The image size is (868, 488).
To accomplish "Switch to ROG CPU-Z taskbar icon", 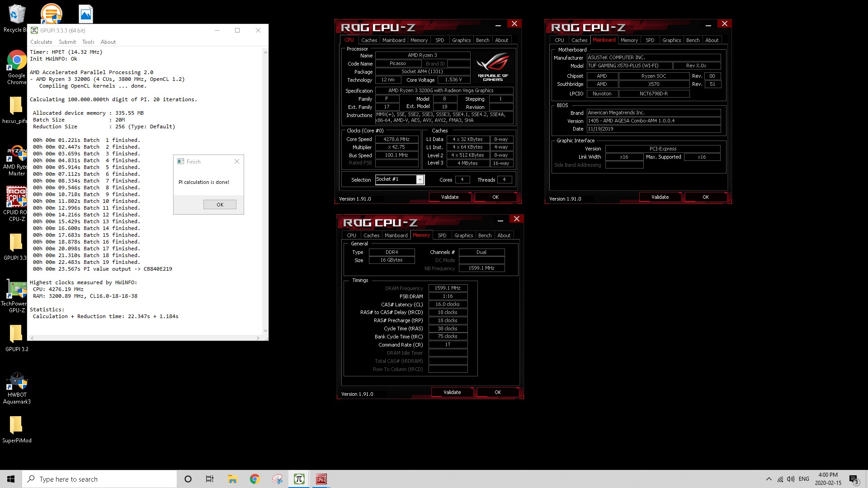I will click(321, 479).
